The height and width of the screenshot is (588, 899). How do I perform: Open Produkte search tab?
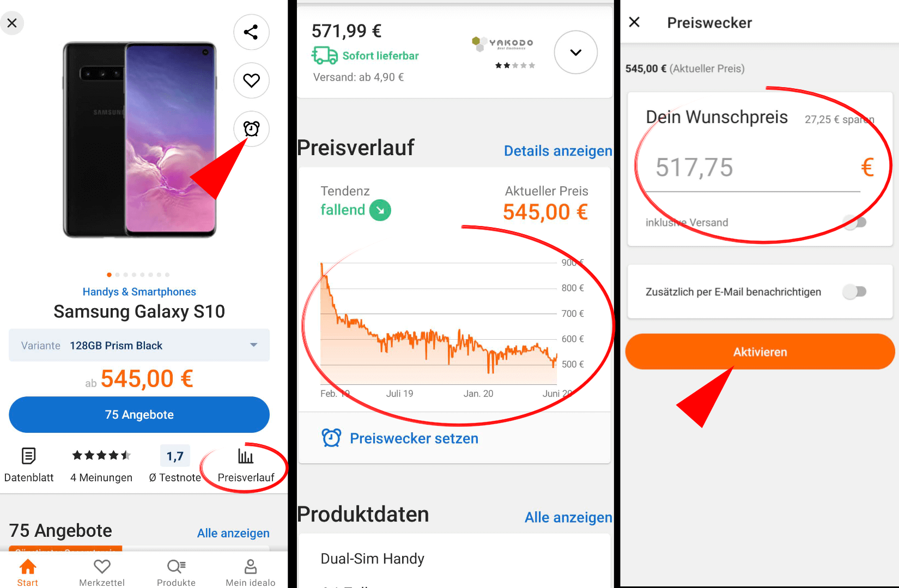pyautogui.click(x=176, y=573)
